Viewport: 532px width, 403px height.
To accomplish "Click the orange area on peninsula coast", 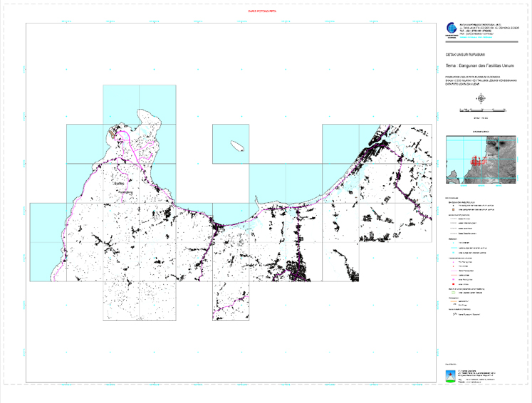I will point(113,131).
